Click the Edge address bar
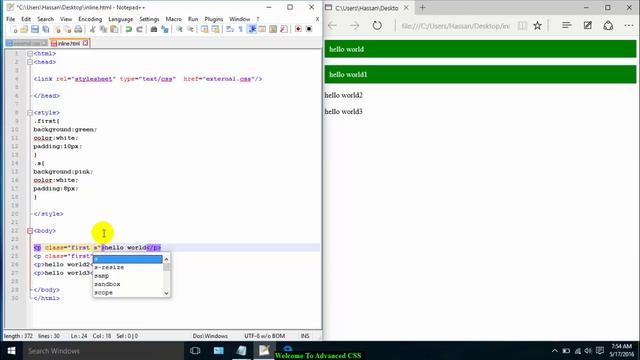 455,26
